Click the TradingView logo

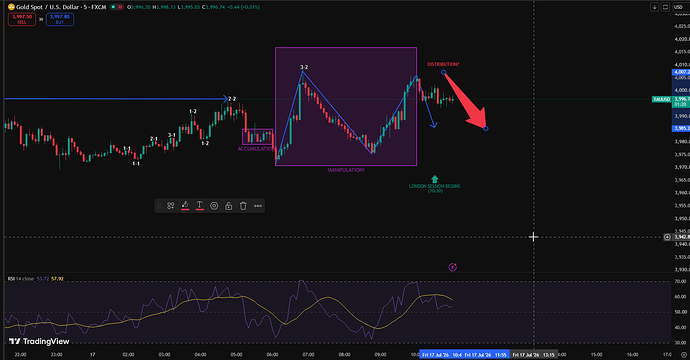tap(39, 342)
